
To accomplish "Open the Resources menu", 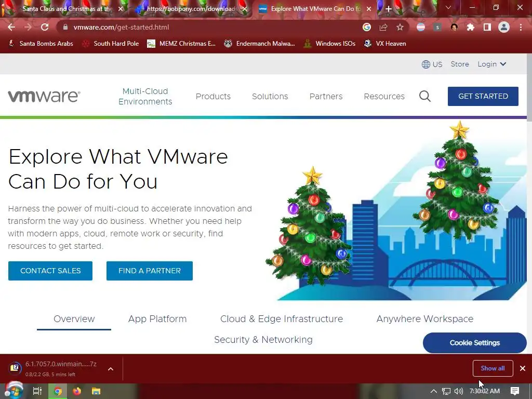I will [384, 96].
